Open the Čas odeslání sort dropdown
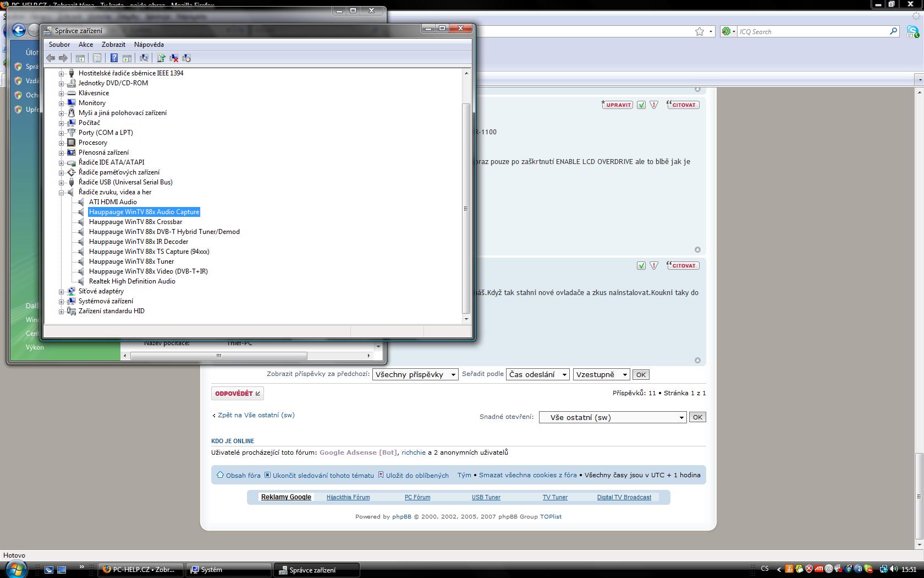The width and height of the screenshot is (924, 578). [537, 374]
